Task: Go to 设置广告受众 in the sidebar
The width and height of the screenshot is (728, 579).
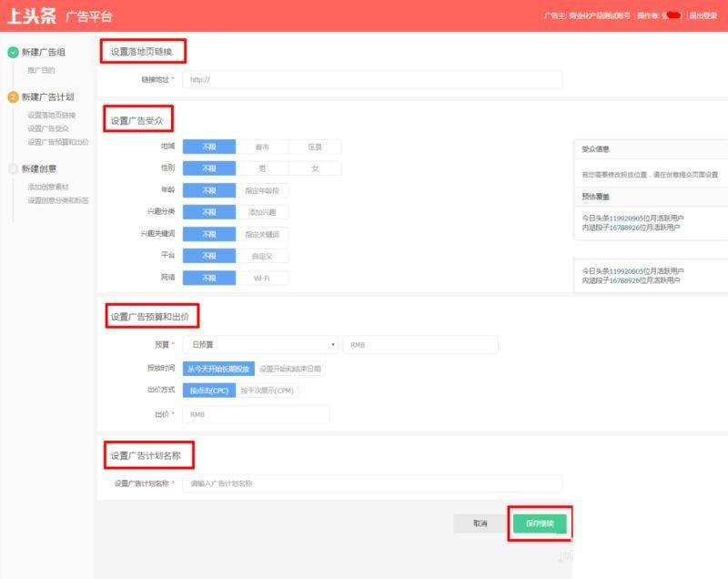Action: click(48, 128)
